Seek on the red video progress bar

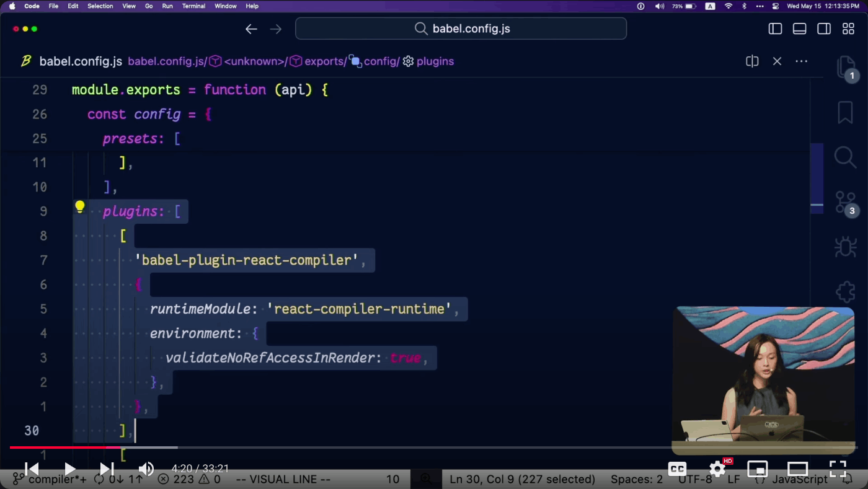pos(65,447)
